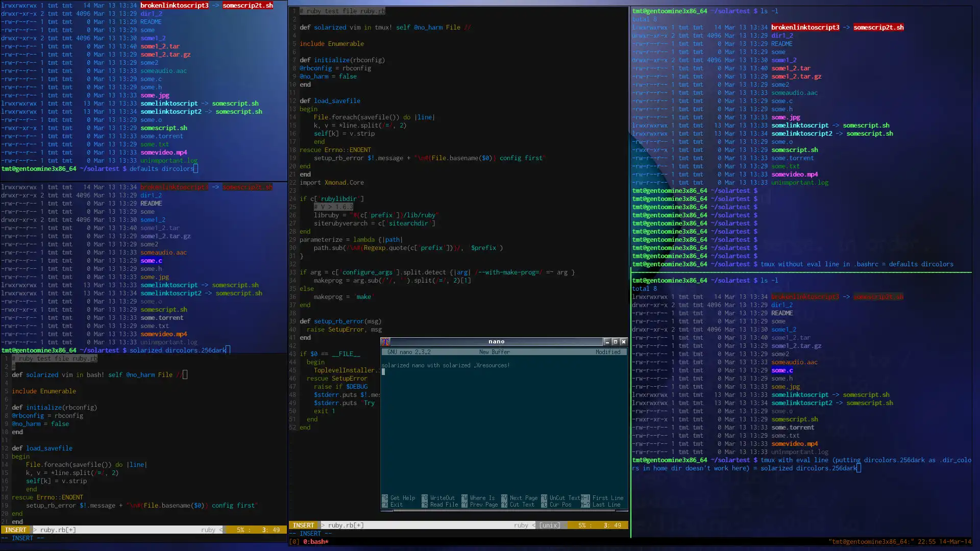Click 'total 8' in the bottom-right tmux pane
Image resolution: width=980 pixels, height=551 pixels.
644,289
